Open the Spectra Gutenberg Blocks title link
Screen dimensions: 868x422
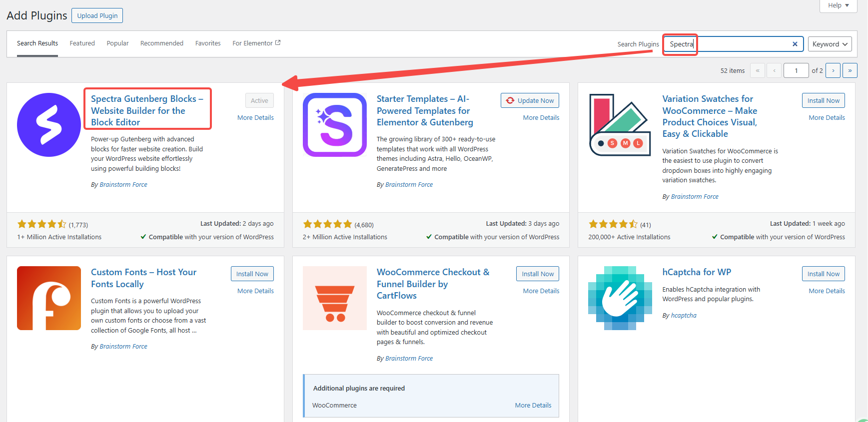coord(147,110)
